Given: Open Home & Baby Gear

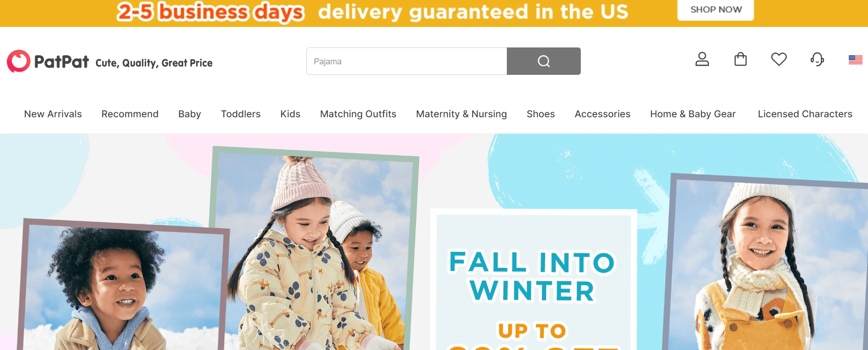Looking at the screenshot, I should coord(693,114).
